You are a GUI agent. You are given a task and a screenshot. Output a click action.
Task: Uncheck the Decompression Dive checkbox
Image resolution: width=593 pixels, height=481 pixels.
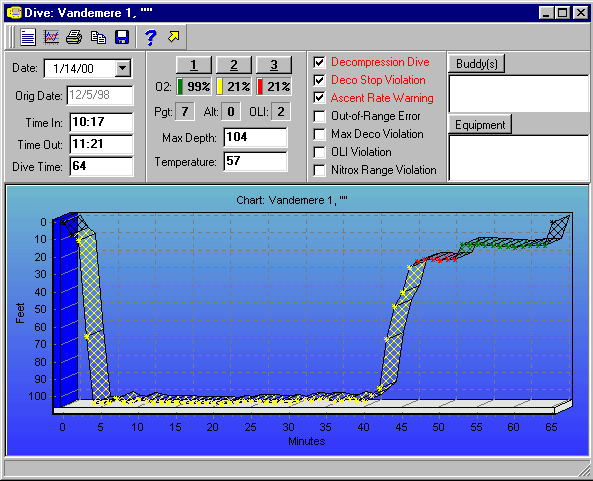tap(320, 62)
